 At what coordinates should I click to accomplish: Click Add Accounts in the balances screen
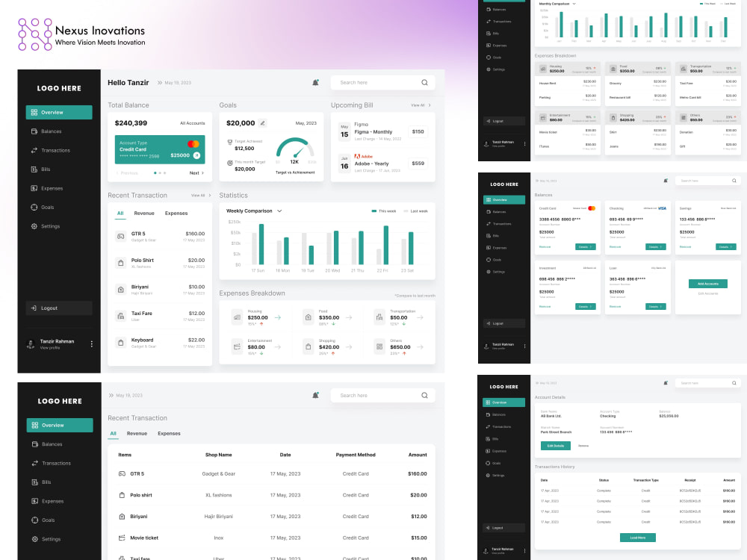pos(708,284)
